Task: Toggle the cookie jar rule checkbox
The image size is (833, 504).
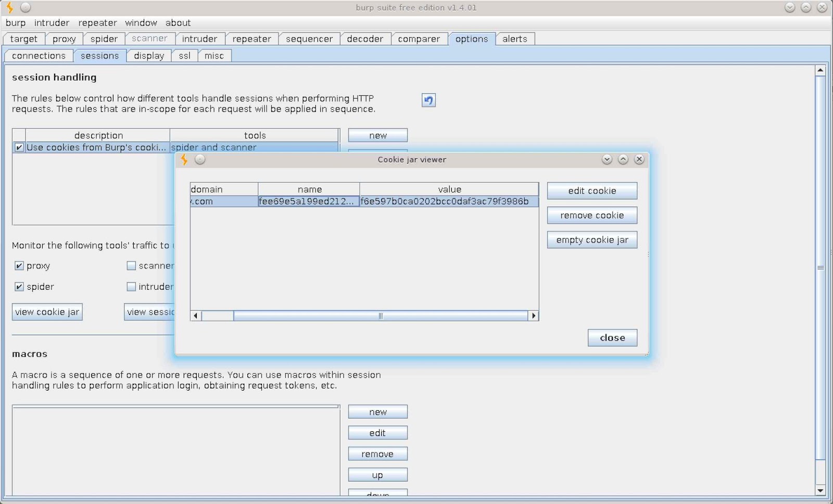Action: 19,147
